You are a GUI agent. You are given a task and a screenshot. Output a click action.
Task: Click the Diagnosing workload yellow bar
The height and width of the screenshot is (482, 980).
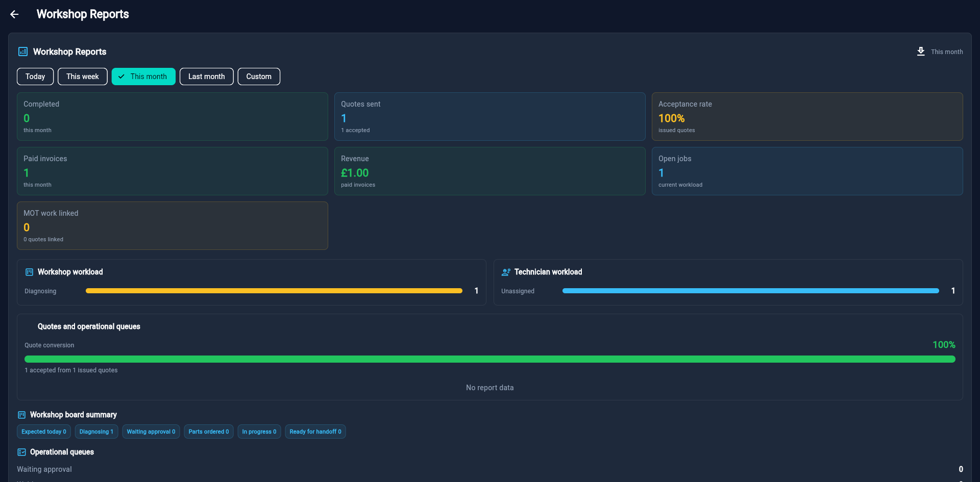274,291
